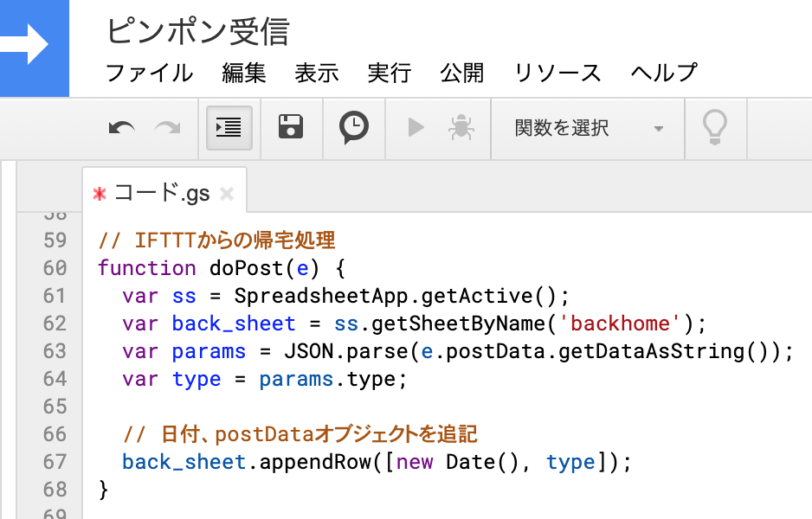812x519 pixels.
Task: Start debugging with the bug icon
Action: tap(461, 128)
